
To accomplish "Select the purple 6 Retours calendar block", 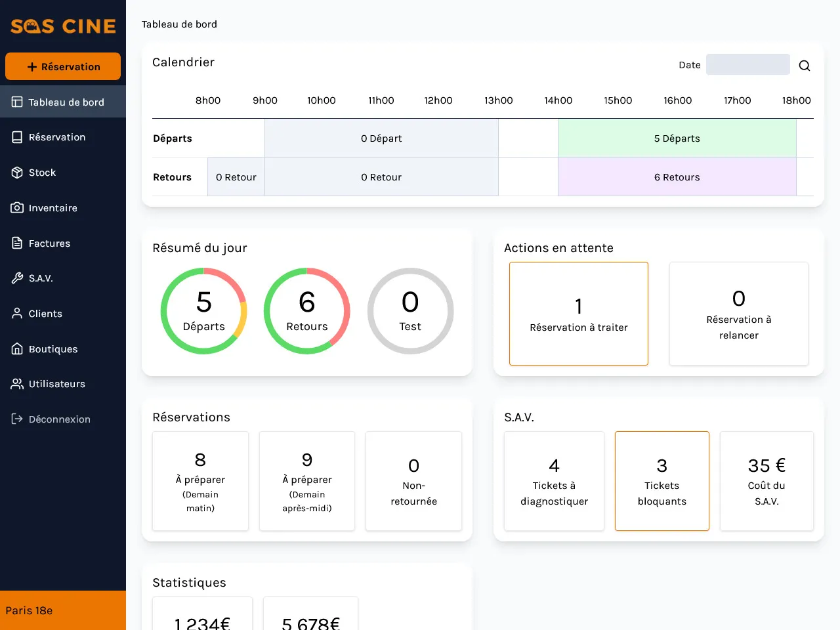I will 677,177.
